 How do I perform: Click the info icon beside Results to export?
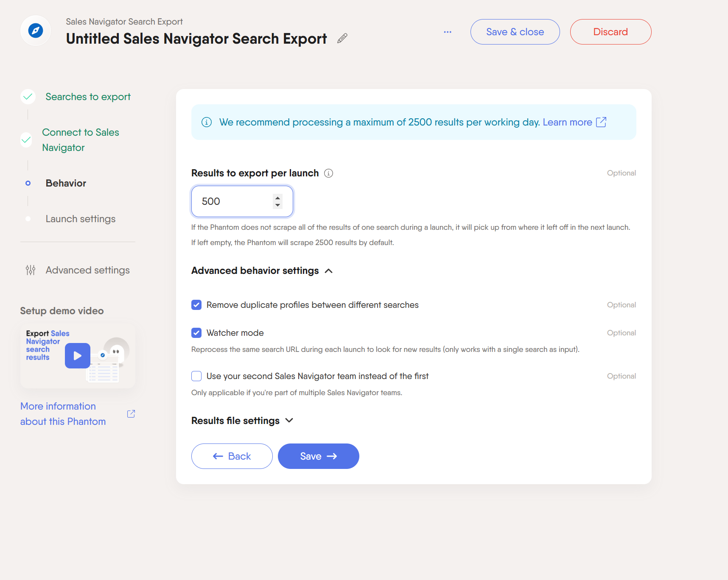328,173
